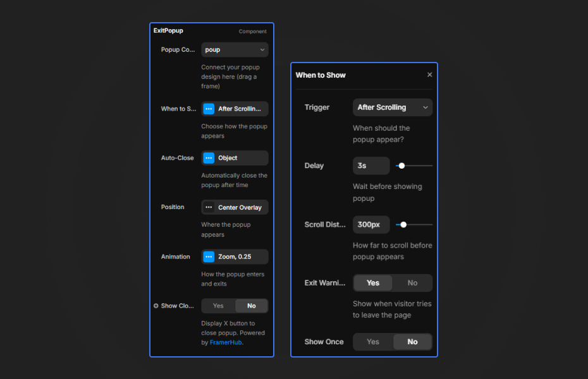Click the blue dots icon beside Zoom, 0.25
Screen dimensions: 588x379
pos(209,256)
